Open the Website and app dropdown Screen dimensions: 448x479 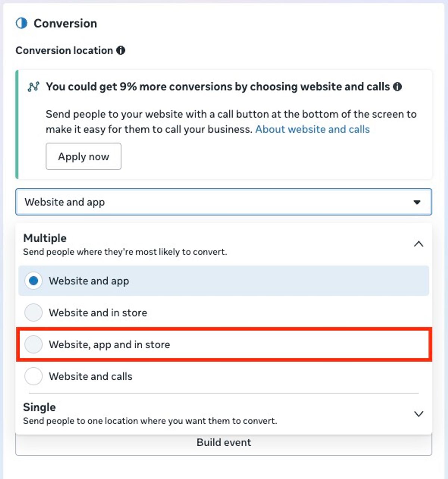click(x=224, y=202)
